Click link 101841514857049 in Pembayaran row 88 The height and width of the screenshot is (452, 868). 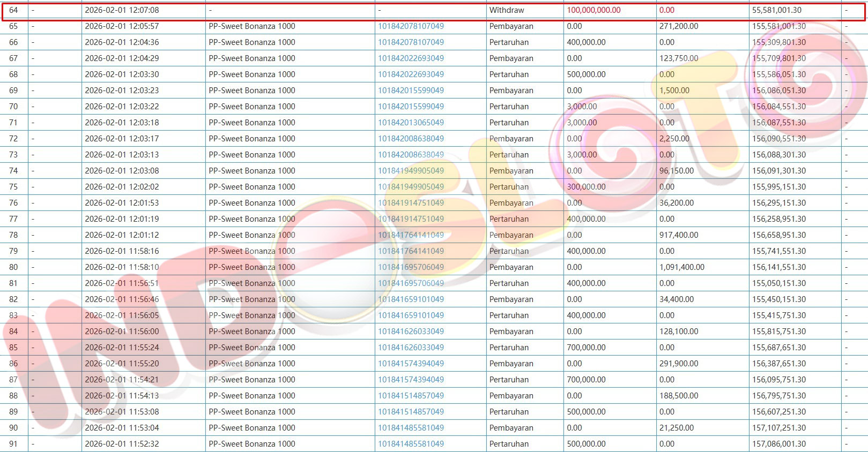click(411, 396)
